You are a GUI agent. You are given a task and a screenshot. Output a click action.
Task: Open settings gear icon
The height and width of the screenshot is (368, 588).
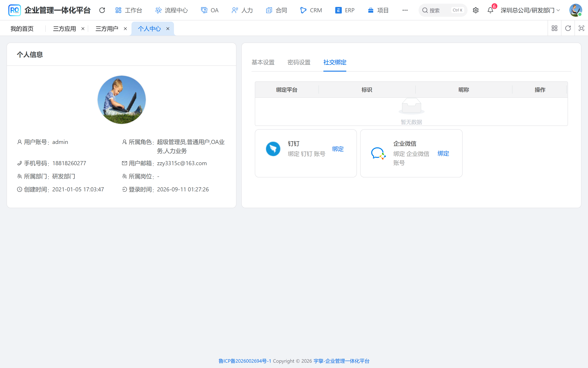click(x=476, y=10)
